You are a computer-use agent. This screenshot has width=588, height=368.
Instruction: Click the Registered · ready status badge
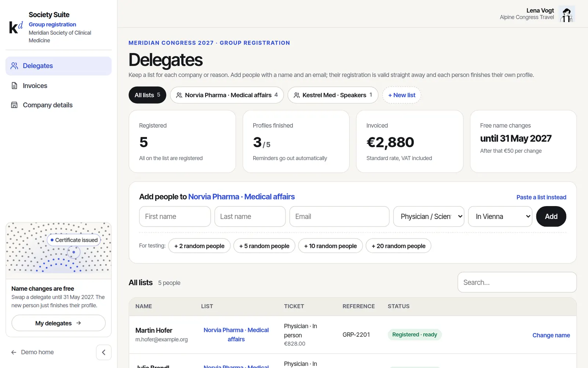point(415,335)
